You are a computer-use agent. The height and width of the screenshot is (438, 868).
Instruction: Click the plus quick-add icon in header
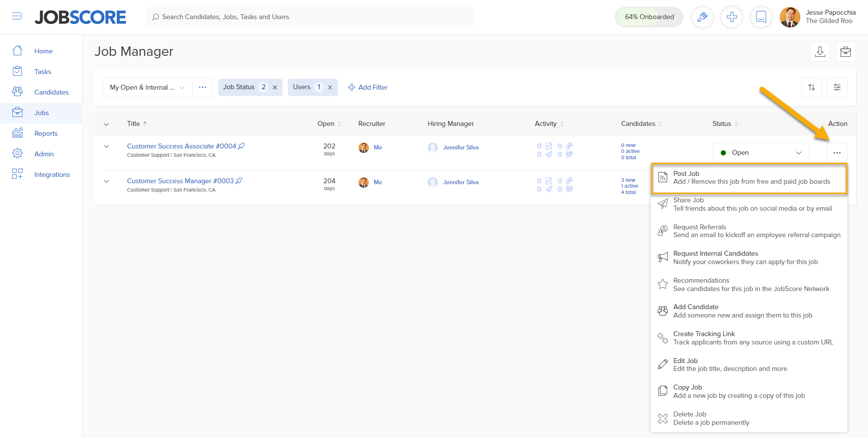coord(732,17)
